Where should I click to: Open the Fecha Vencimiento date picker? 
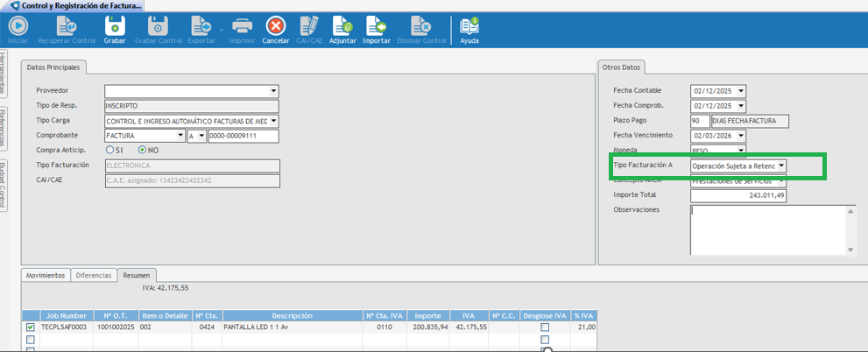coord(741,136)
